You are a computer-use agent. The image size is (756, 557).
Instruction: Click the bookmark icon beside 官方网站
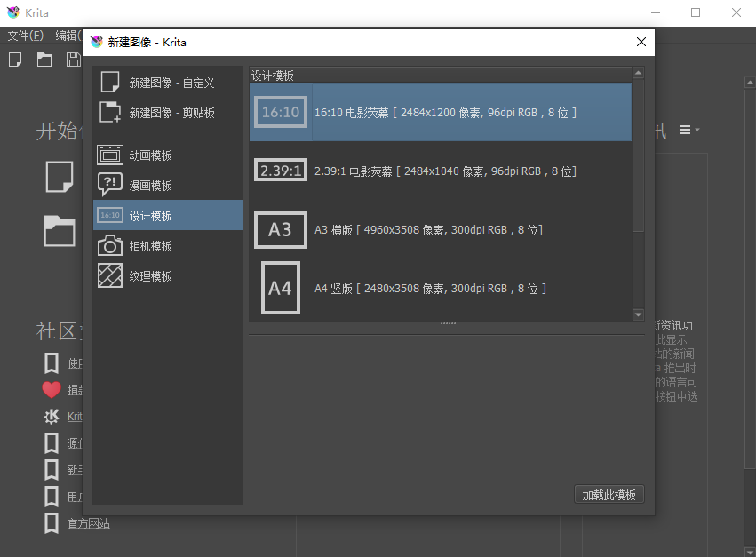point(52,523)
